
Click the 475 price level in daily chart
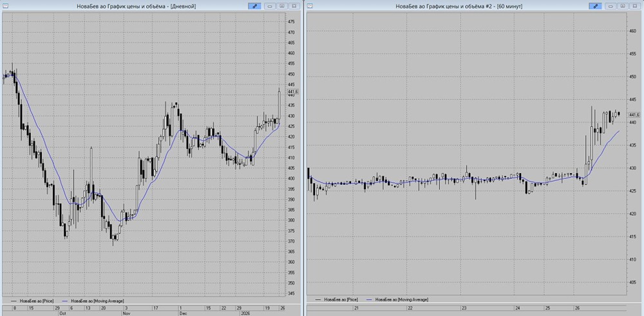(291, 22)
